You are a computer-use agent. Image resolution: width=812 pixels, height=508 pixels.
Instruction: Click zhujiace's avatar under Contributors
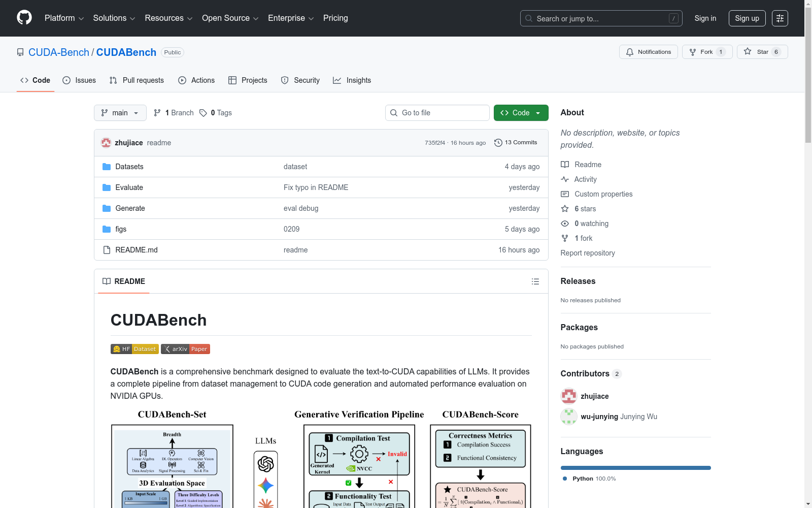tap(569, 396)
